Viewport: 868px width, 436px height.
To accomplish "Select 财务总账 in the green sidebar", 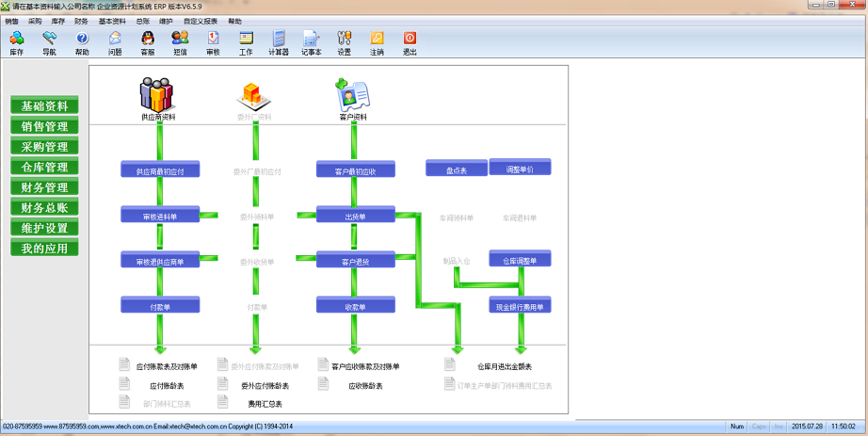I will (44, 208).
